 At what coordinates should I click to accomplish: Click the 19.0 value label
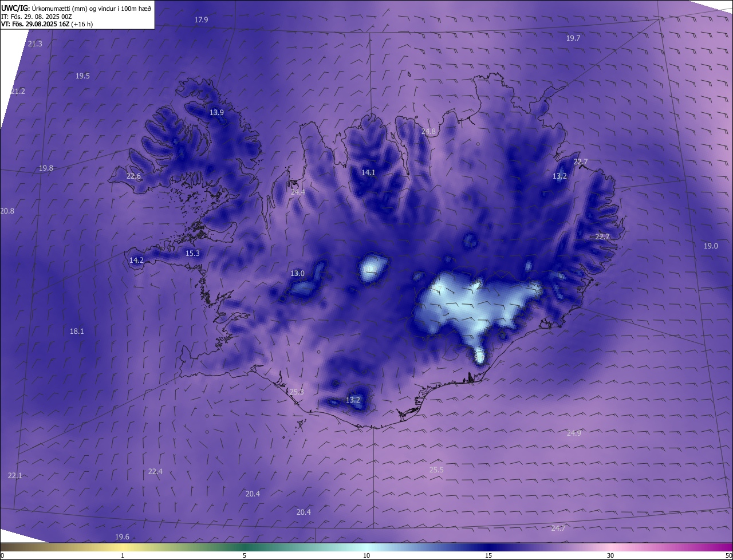711,246
